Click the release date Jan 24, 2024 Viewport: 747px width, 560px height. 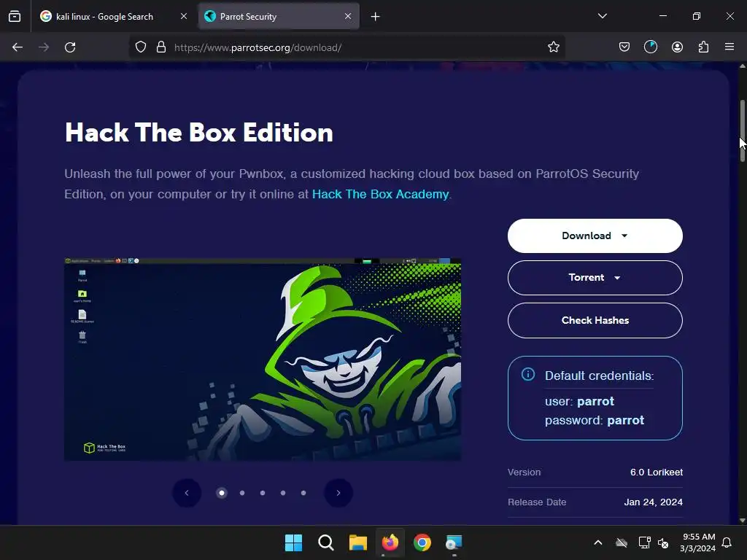(653, 502)
